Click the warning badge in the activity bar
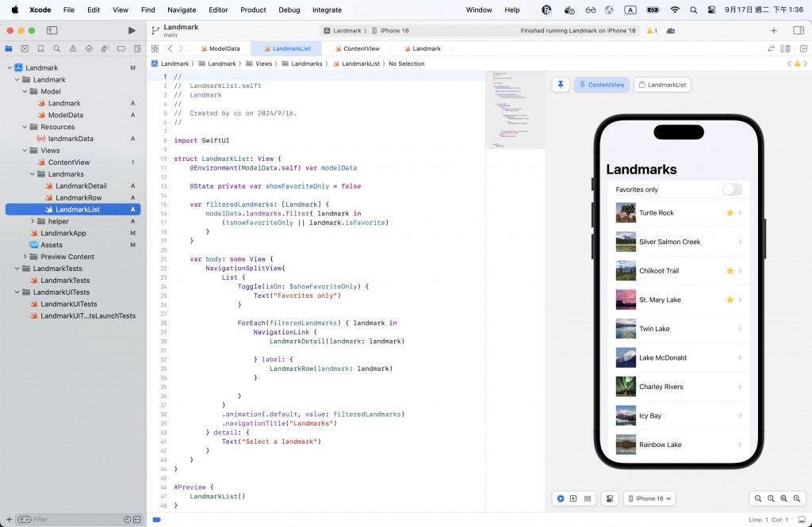This screenshot has height=527, width=812. 652,31
